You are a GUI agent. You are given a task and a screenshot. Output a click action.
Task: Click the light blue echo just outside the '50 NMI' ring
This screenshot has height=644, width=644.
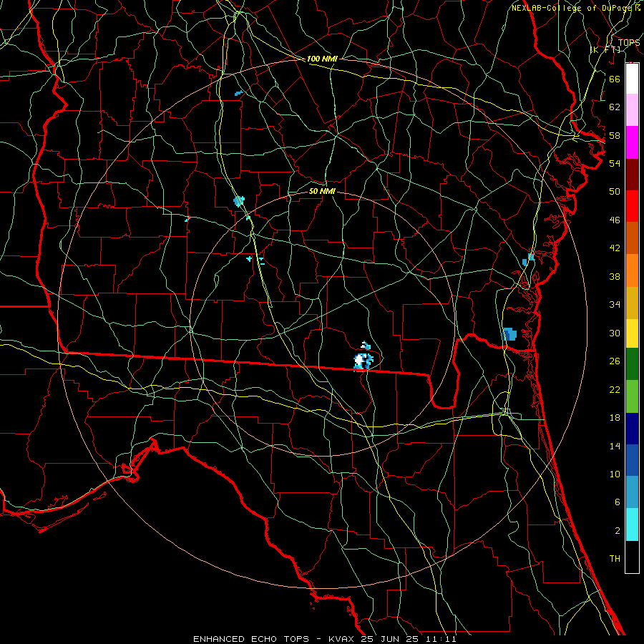[239, 201]
